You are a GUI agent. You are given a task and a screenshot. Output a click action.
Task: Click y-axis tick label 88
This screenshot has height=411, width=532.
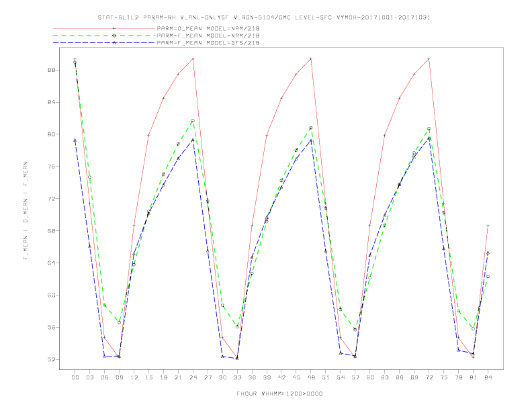[52, 70]
